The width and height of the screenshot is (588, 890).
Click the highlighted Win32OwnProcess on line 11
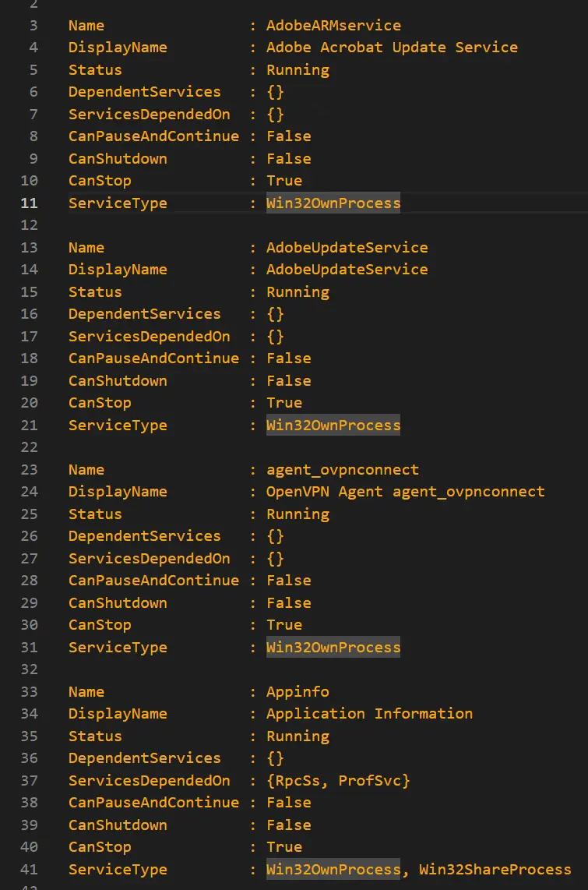333,203
